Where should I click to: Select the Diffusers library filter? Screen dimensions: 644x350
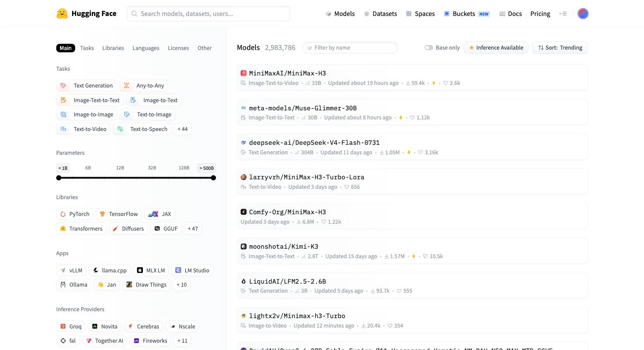[128, 228]
